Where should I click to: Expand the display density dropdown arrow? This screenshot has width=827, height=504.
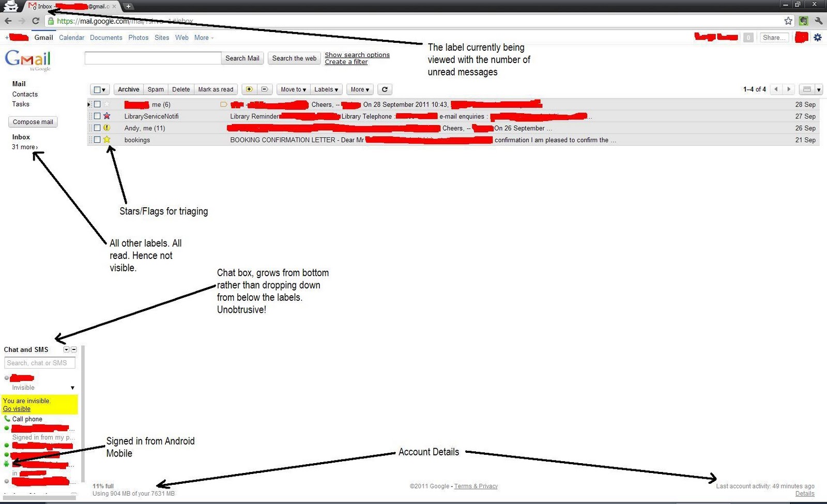(819, 89)
